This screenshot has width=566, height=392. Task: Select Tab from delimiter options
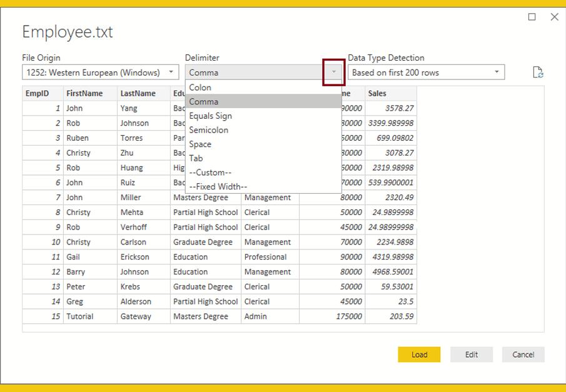(196, 158)
